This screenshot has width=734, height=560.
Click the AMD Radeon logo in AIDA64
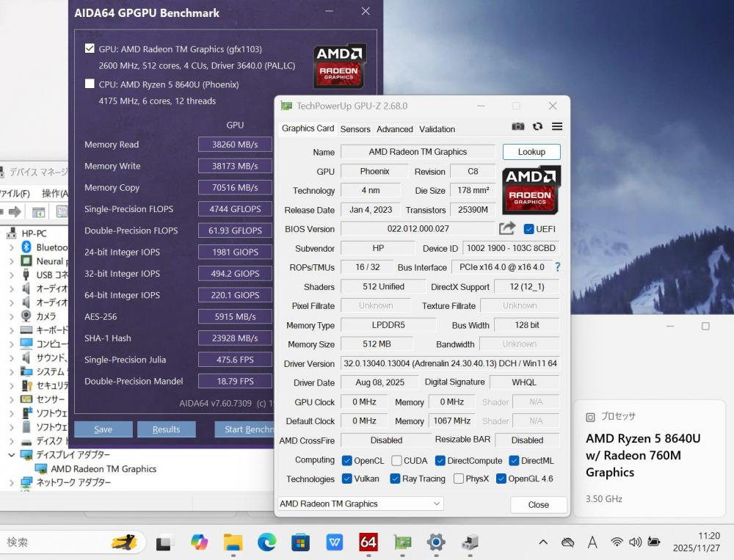coord(339,66)
